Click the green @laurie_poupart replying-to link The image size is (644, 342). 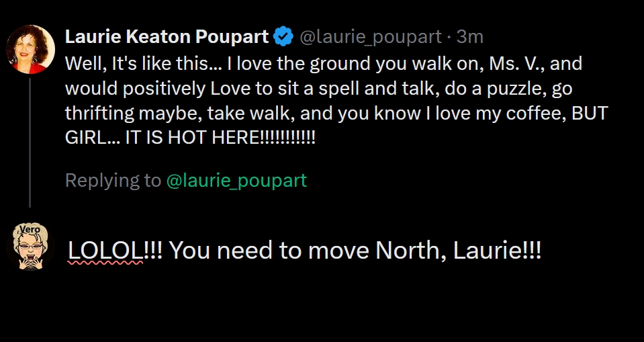(x=236, y=181)
